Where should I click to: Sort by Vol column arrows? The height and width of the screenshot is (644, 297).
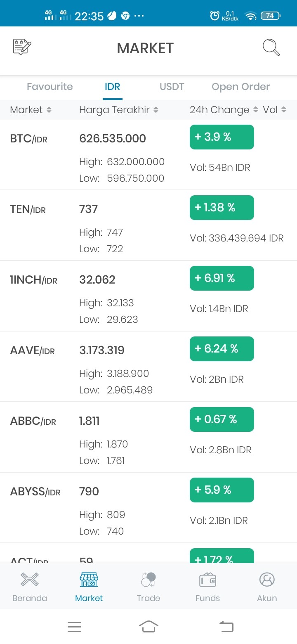[284, 110]
